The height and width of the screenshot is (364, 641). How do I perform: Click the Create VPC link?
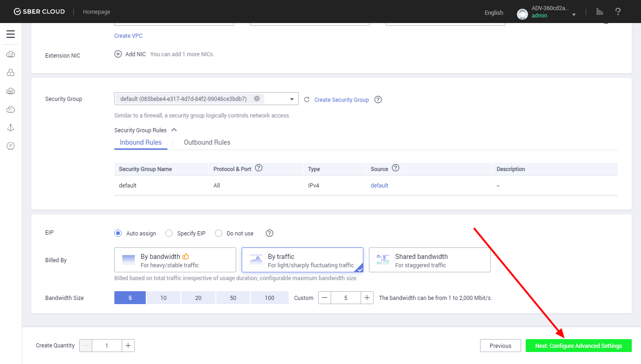click(x=128, y=36)
